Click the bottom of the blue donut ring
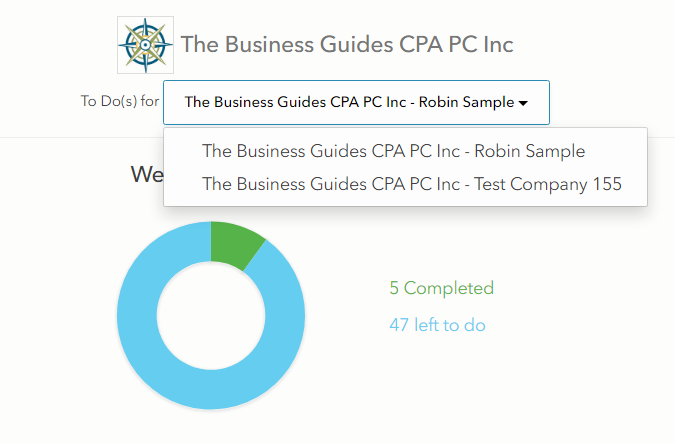The image size is (675, 444). (211, 389)
